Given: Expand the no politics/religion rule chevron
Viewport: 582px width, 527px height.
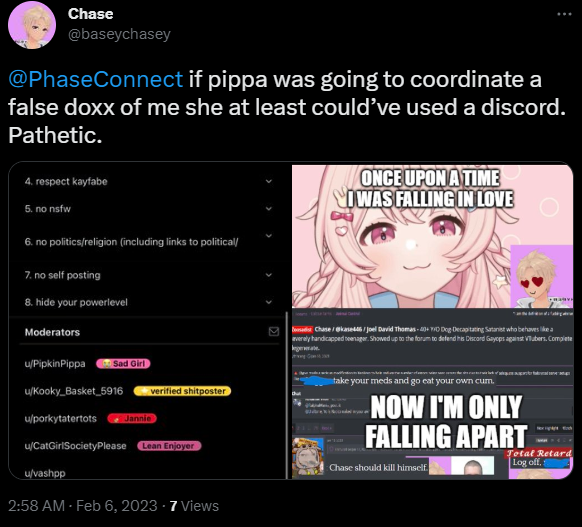Looking at the screenshot, I should (x=269, y=236).
